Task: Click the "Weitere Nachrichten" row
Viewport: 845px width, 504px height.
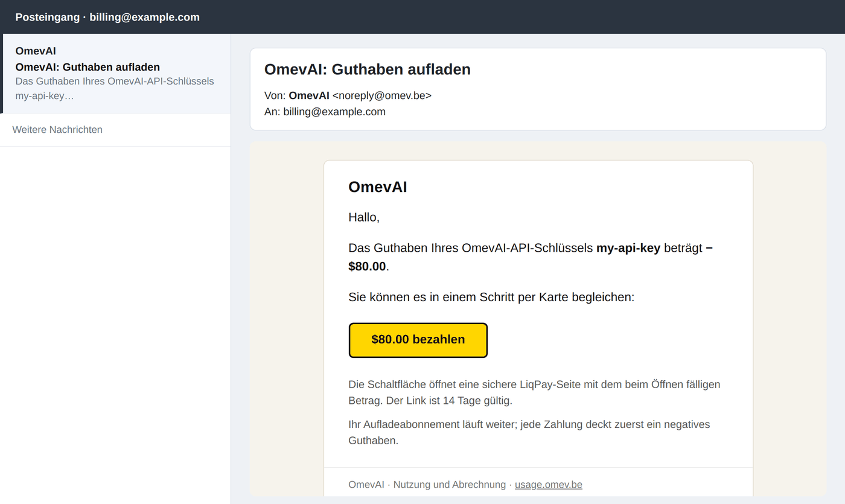Action: coord(115,130)
